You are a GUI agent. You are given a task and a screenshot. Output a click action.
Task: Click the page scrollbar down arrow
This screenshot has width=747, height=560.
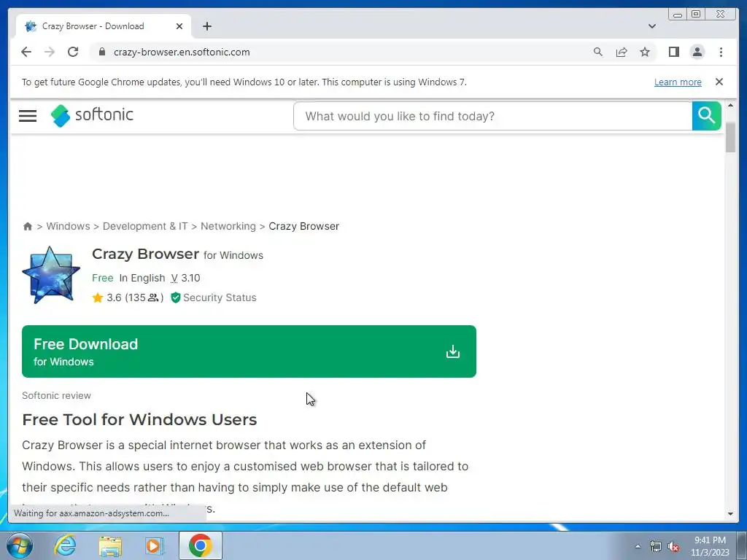pyautogui.click(x=730, y=514)
